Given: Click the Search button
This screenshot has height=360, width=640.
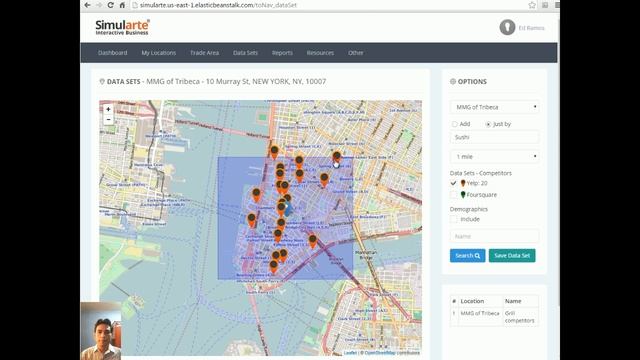Looking at the screenshot, I should pyautogui.click(x=468, y=256).
